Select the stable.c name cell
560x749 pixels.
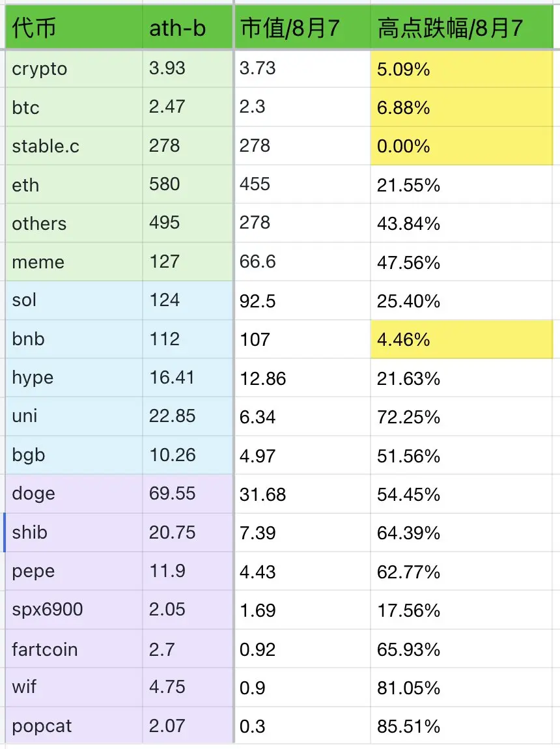(74, 146)
